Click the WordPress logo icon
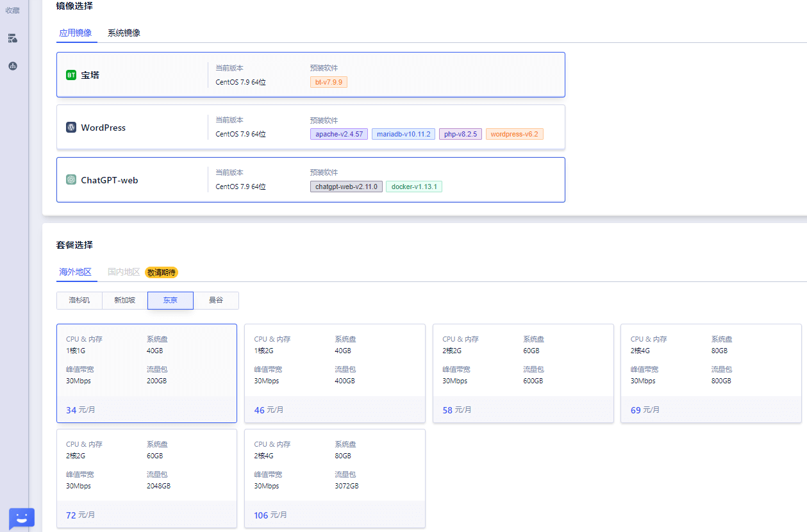Viewport: 807px width, 532px height. (x=71, y=128)
